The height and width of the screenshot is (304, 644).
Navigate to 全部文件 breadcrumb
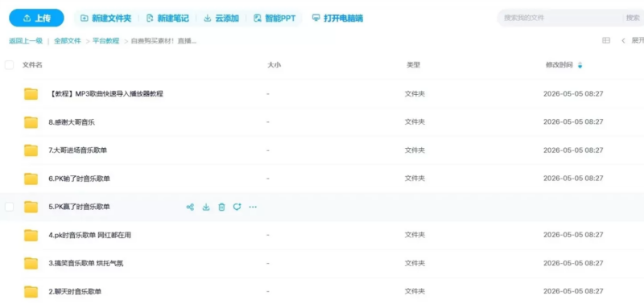click(68, 41)
